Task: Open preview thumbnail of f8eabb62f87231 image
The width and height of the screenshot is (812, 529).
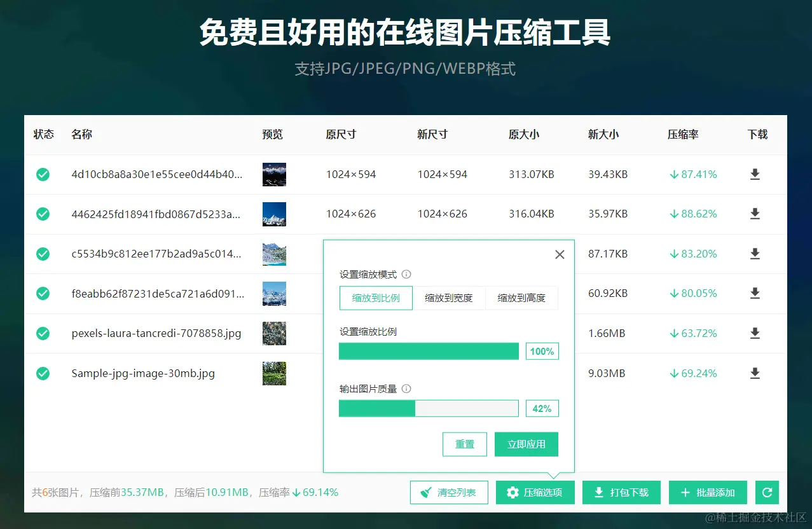Action: coord(274,293)
